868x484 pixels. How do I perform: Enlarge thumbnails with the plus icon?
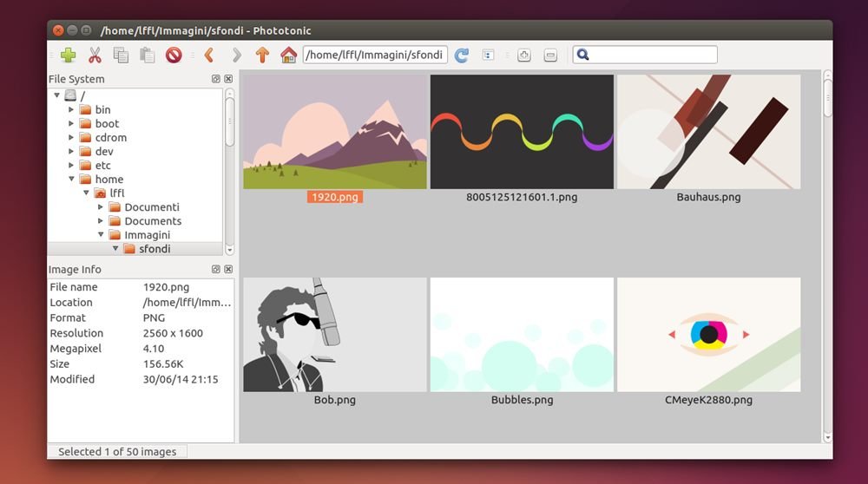tap(523, 55)
